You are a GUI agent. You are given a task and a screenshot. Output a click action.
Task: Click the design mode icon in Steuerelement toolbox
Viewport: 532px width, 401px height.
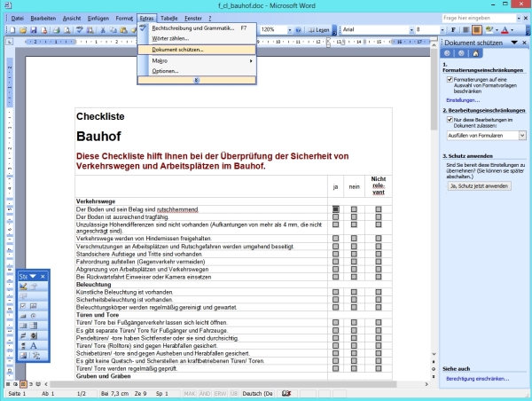pos(24,287)
